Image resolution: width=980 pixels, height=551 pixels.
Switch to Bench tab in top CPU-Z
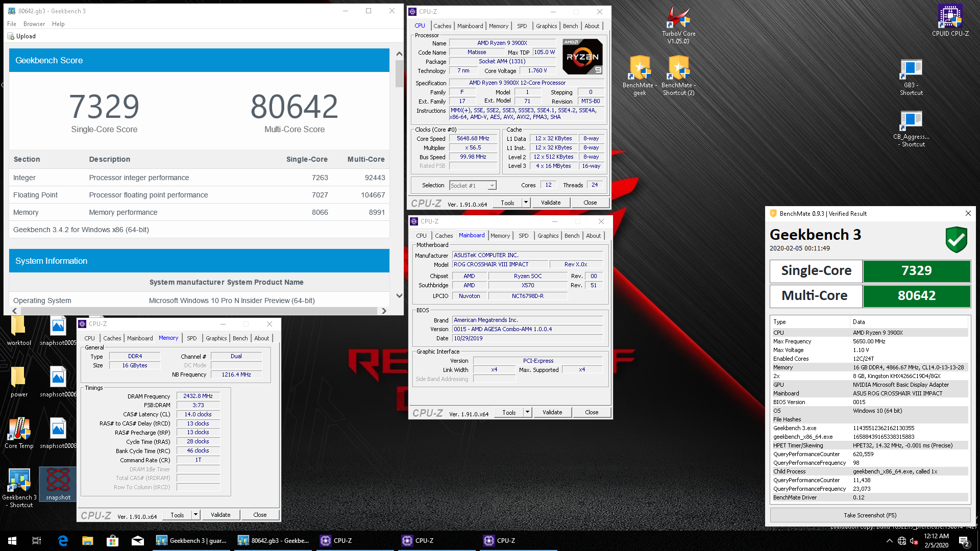571,26
